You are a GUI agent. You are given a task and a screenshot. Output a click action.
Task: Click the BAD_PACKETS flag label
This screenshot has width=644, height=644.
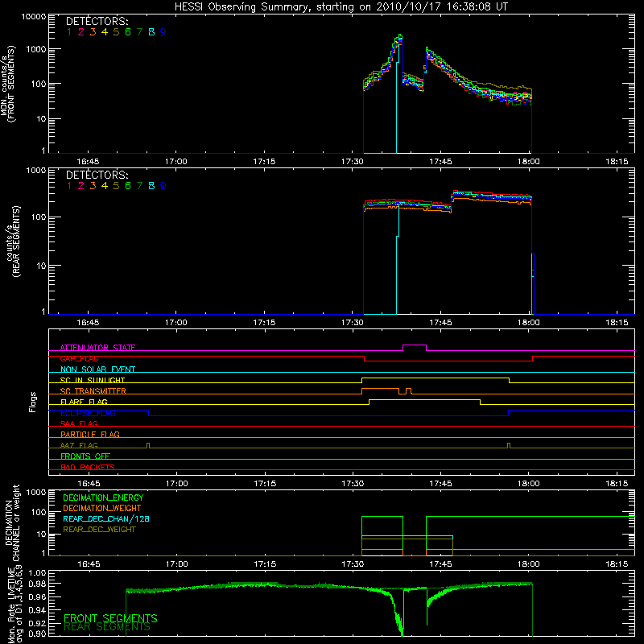[x=88, y=467]
